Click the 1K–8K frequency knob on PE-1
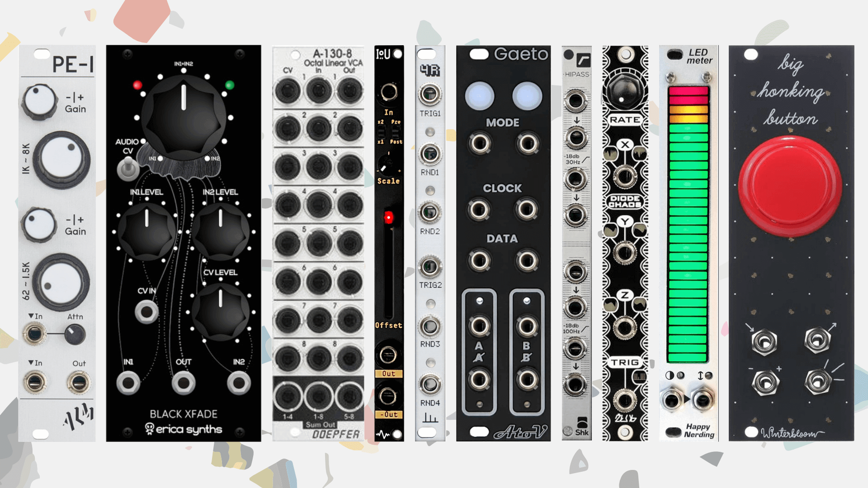The image size is (868, 488). pyautogui.click(x=61, y=160)
